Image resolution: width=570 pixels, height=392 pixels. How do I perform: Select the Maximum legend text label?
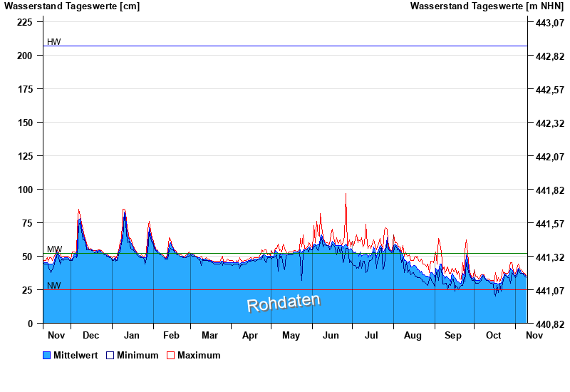199,356
